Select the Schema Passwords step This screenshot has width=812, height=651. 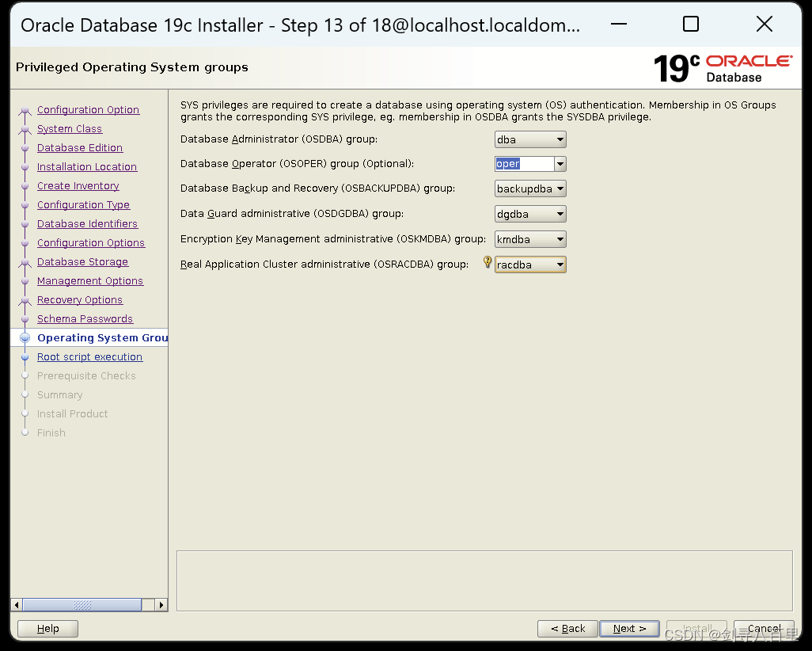click(85, 318)
